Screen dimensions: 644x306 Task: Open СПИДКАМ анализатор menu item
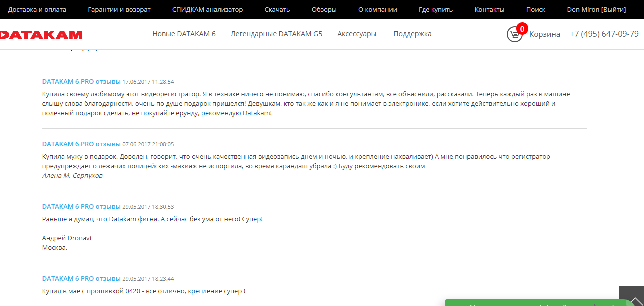tap(207, 9)
